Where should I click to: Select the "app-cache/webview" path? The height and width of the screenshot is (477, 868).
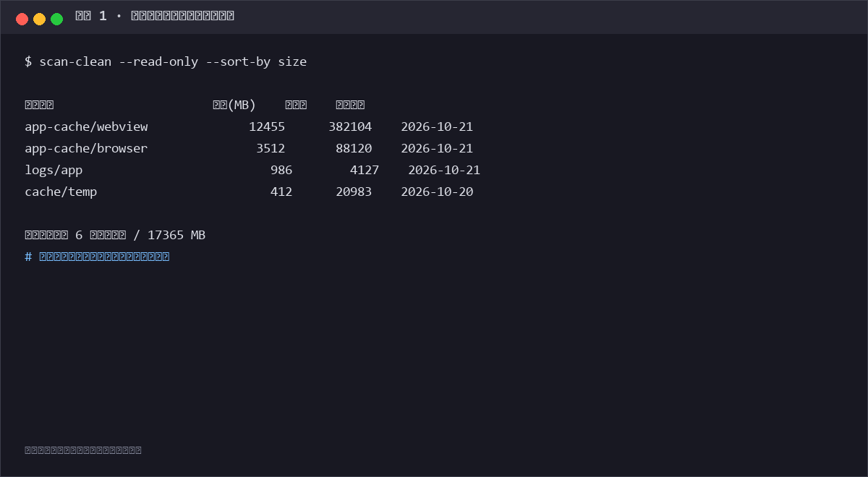(86, 126)
